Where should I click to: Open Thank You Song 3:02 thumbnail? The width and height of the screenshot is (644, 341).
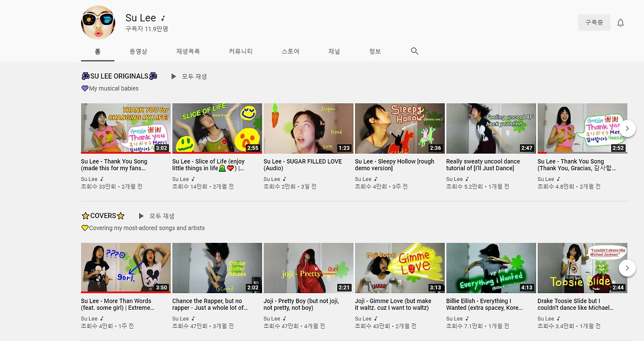click(x=126, y=128)
